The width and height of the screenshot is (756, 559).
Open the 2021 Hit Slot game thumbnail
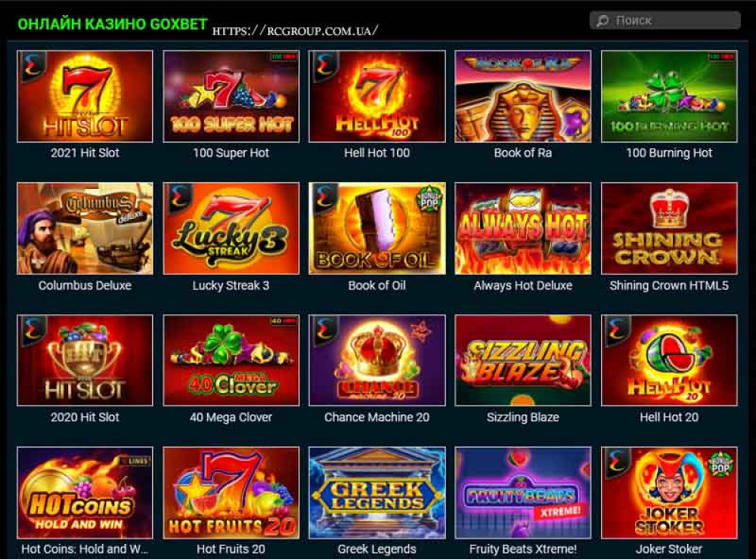click(x=85, y=97)
